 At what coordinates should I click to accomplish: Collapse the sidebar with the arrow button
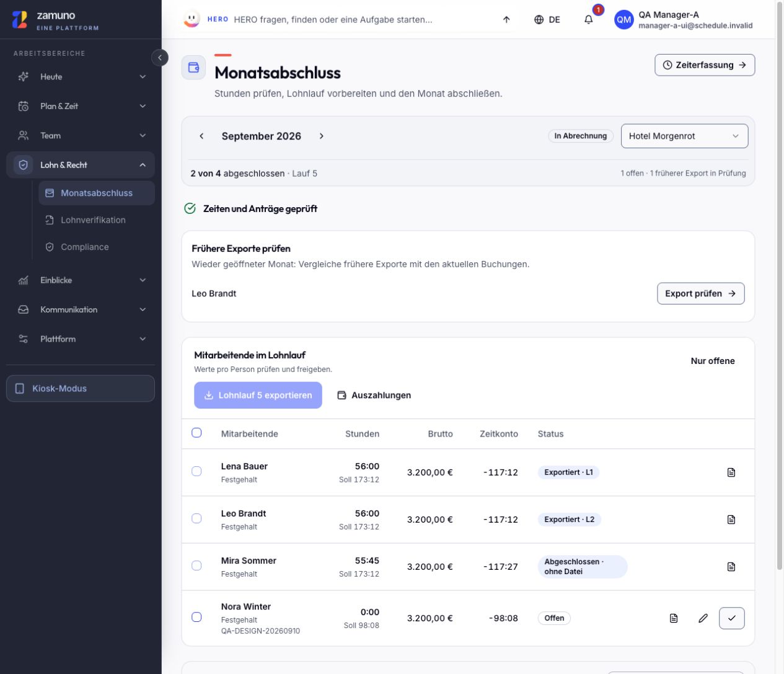click(x=160, y=58)
